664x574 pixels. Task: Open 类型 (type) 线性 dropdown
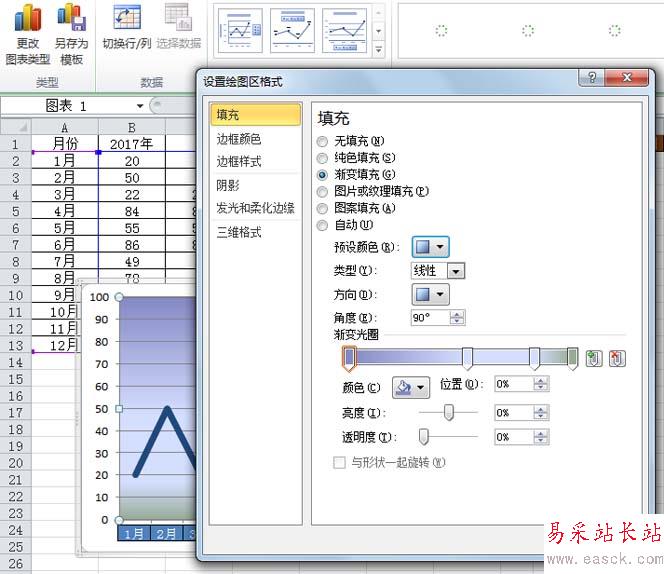coord(456,271)
